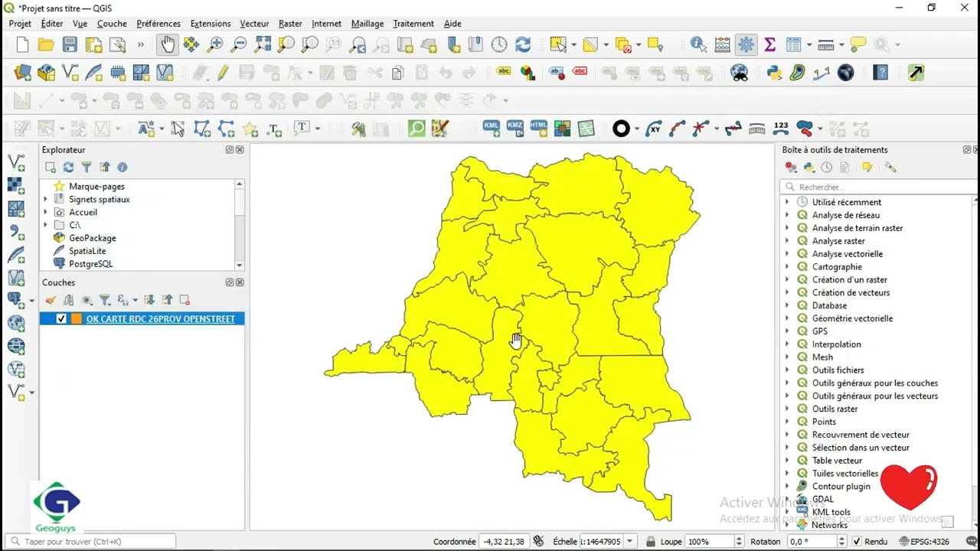
Task: Expand the Outils raster toolbox group
Action: pyautogui.click(x=787, y=409)
